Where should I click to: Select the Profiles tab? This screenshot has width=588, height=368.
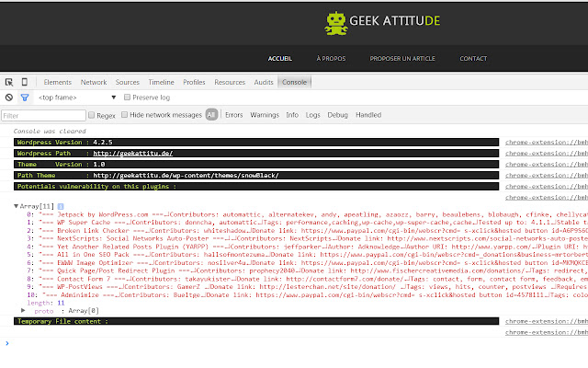(x=194, y=82)
